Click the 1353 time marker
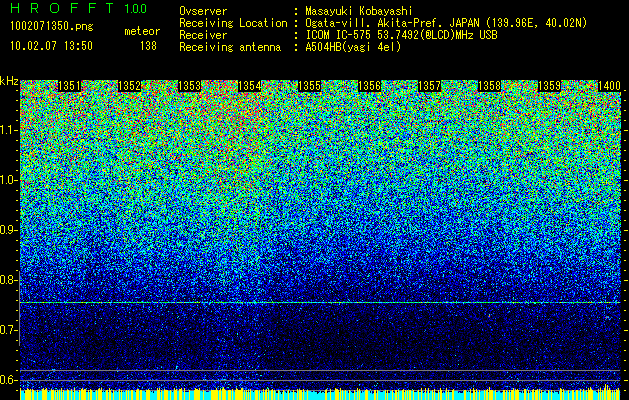629x400 pixels. 189,86
